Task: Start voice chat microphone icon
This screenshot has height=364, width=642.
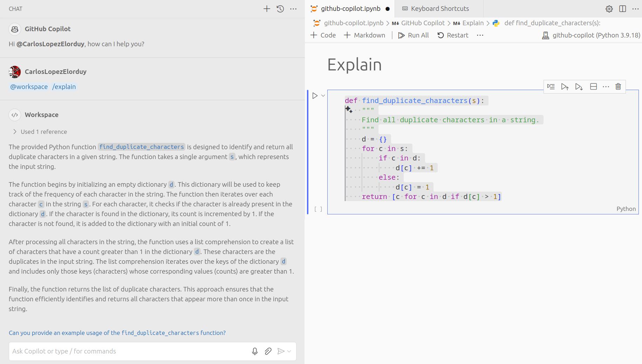Action: [255, 351]
